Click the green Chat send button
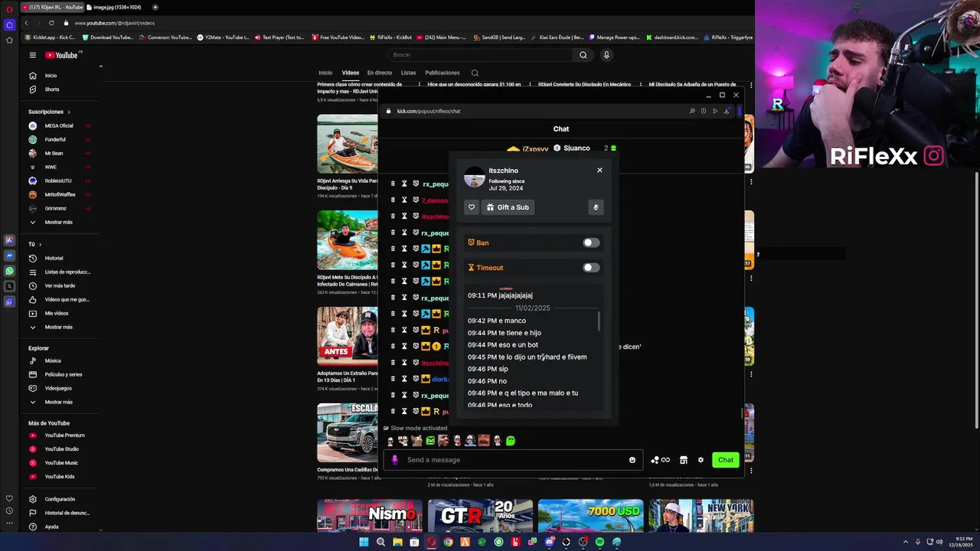The image size is (980, 551). (x=726, y=460)
